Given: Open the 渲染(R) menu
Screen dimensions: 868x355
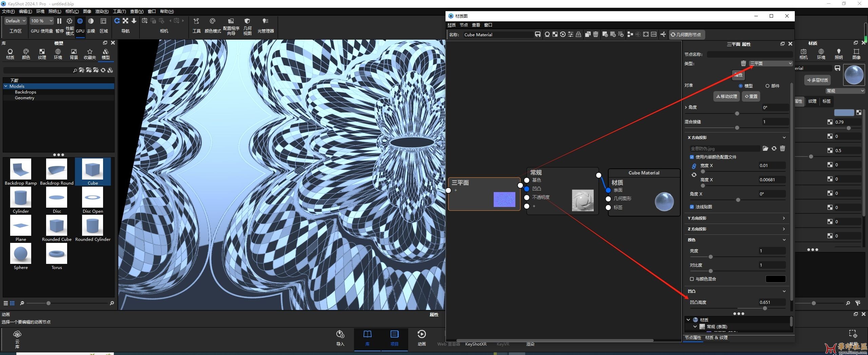Looking at the screenshot, I should tap(102, 12).
